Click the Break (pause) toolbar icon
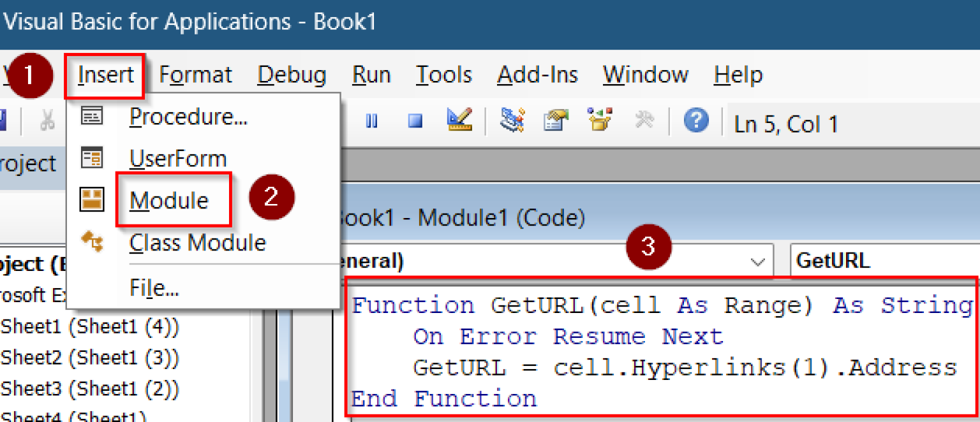The image size is (980, 422). pos(371,120)
